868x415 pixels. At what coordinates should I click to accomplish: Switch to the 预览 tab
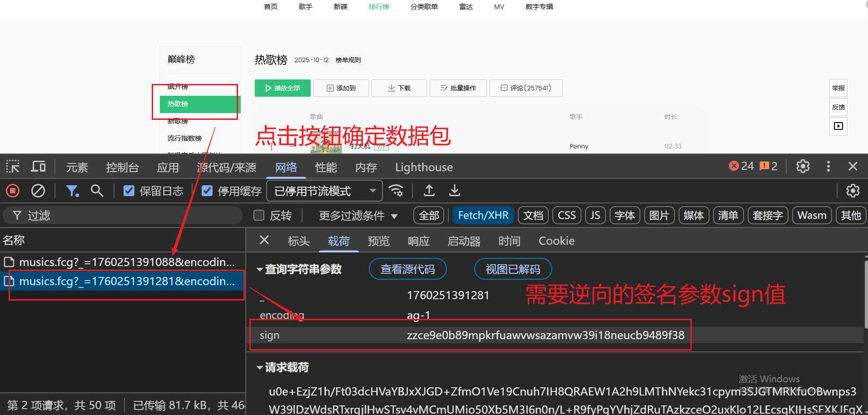click(378, 241)
